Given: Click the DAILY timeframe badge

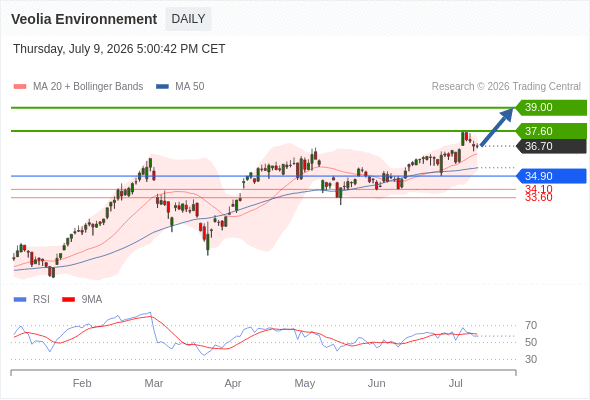Looking at the screenshot, I should 189,19.
